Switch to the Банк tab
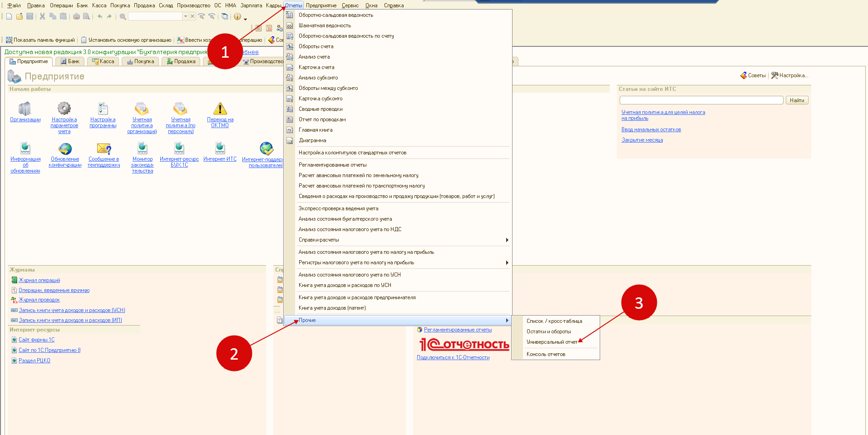Image resolution: width=868 pixels, height=435 pixels. 70,61
